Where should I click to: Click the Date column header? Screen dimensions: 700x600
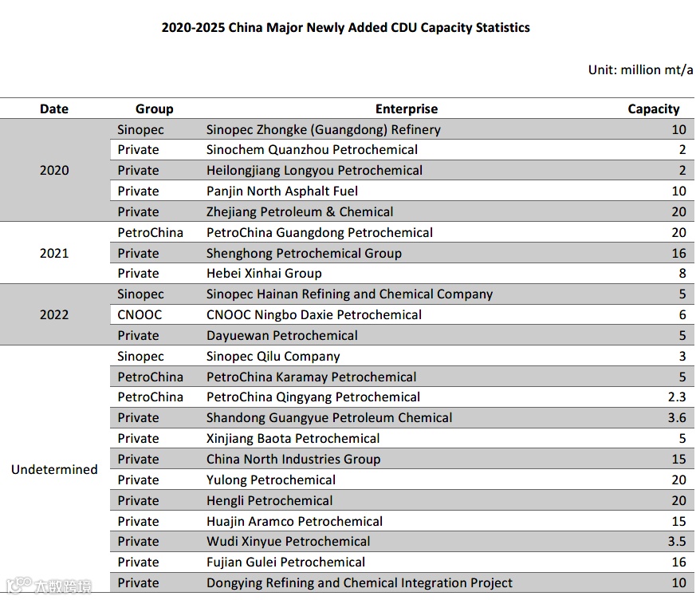point(54,109)
